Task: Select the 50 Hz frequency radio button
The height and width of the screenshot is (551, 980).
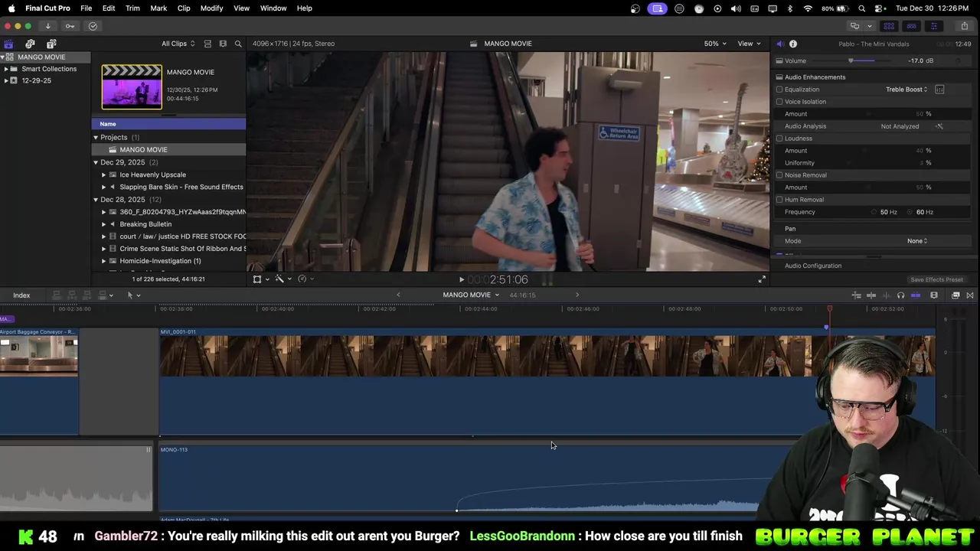Action: coord(874,212)
